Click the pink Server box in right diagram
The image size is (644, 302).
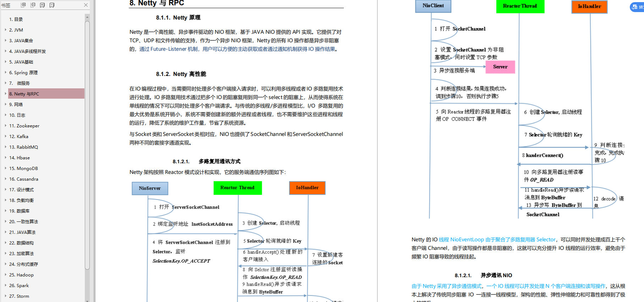pyautogui.click(x=500, y=67)
